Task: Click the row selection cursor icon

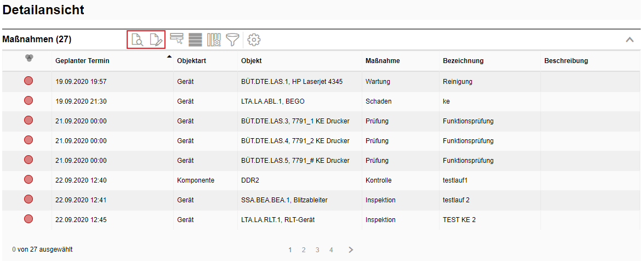Action: tap(176, 39)
